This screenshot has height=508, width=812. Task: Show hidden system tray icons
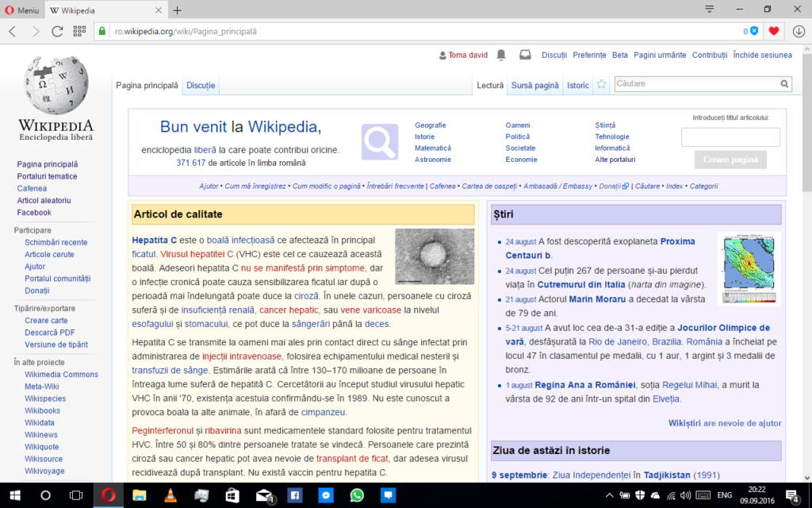click(x=609, y=495)
